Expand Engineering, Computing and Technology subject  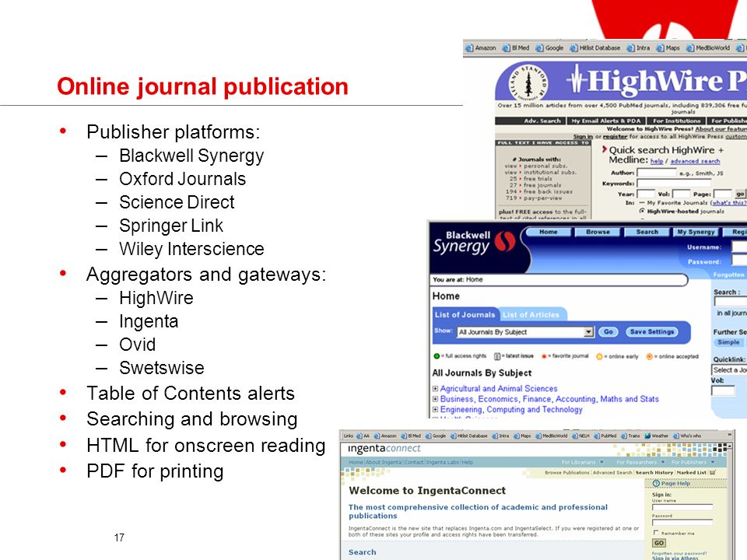[x=435, y=410]
